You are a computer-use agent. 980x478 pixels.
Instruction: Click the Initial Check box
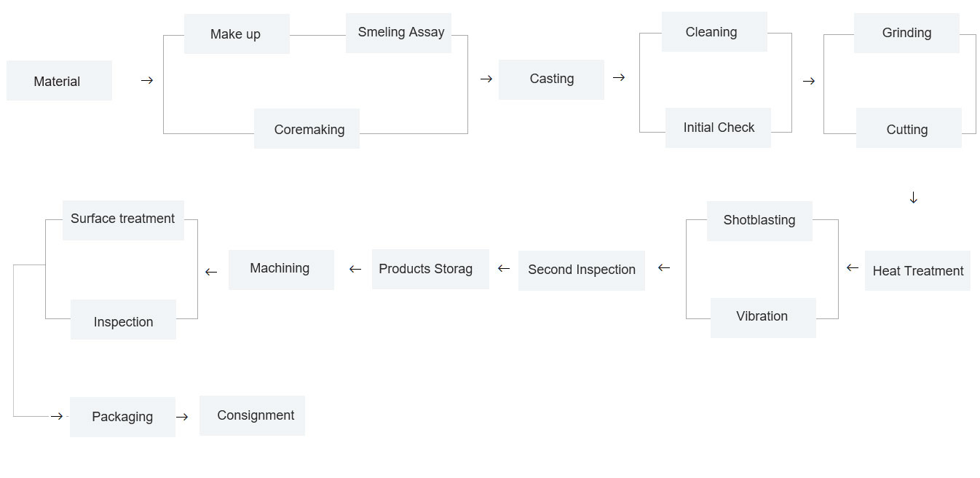pos(718,128)
